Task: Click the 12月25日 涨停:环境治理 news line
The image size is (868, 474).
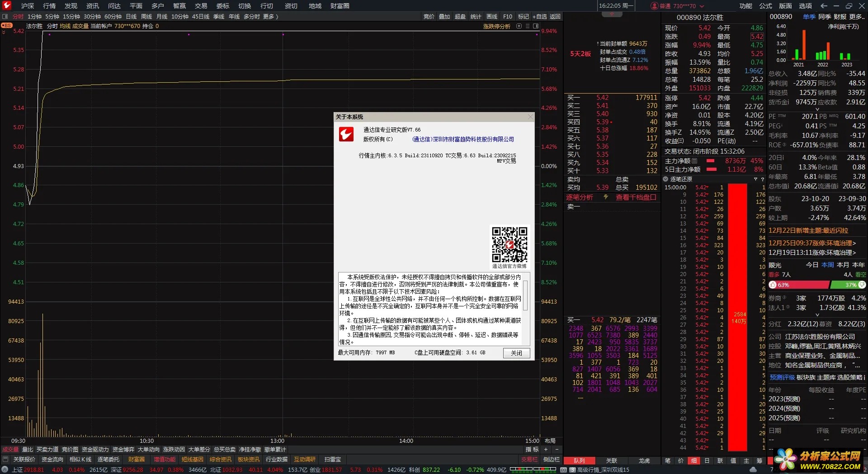Action: pos(812,243)
